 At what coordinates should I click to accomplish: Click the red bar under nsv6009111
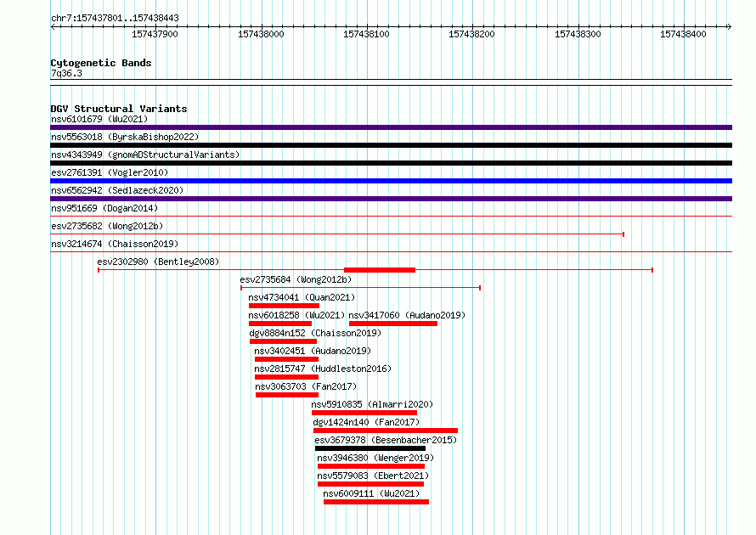[x=376, y=502]
